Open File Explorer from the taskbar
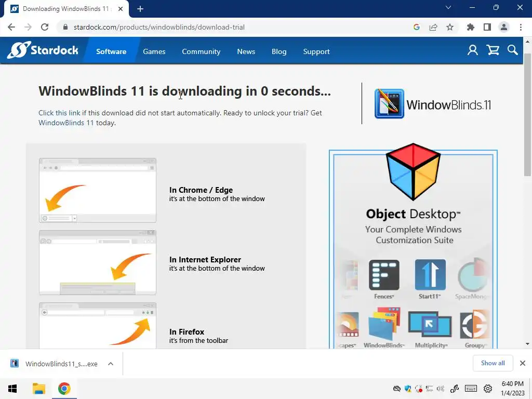 [x=38, y=389]
